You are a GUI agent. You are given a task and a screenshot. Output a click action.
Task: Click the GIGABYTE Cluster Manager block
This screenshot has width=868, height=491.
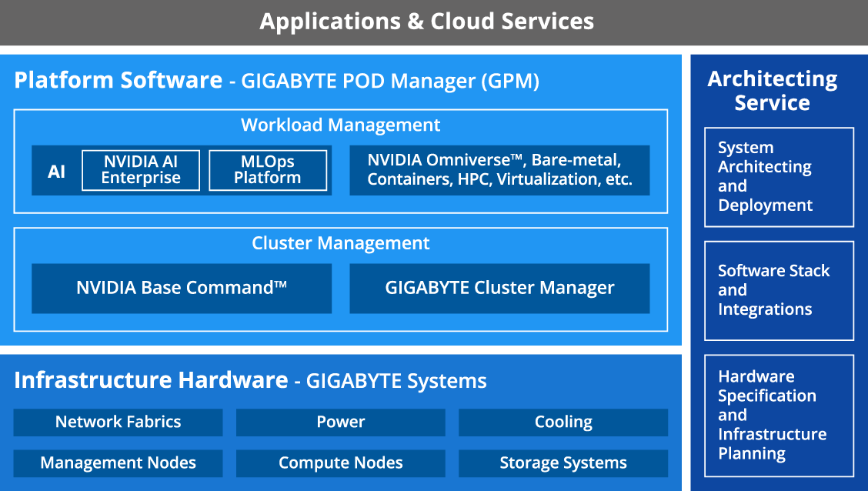499,289
